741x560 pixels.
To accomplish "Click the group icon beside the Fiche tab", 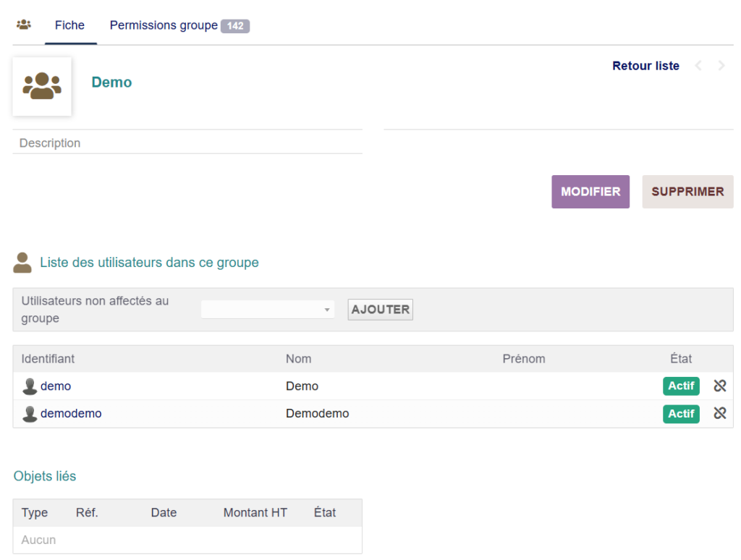I will coord(24,25).
